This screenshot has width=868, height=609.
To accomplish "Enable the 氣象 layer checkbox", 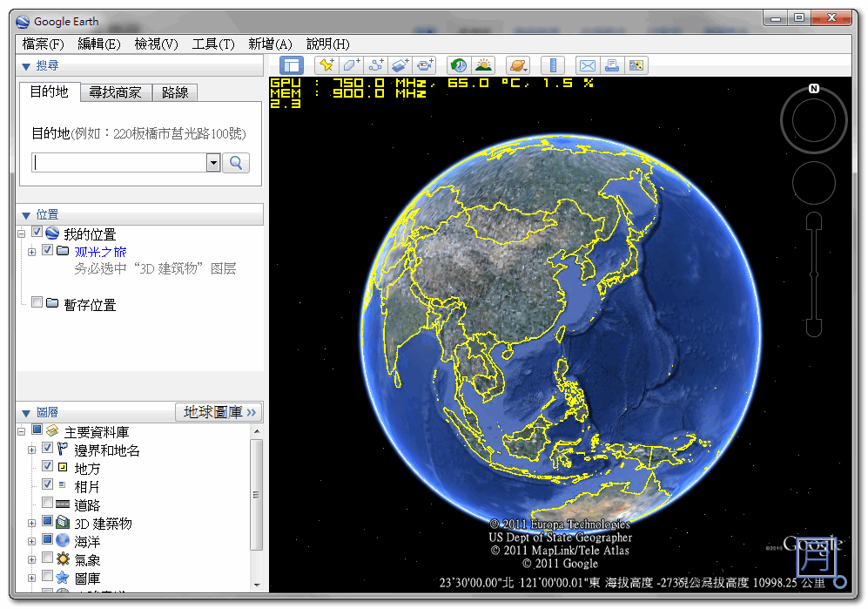I will click(45, 559).
